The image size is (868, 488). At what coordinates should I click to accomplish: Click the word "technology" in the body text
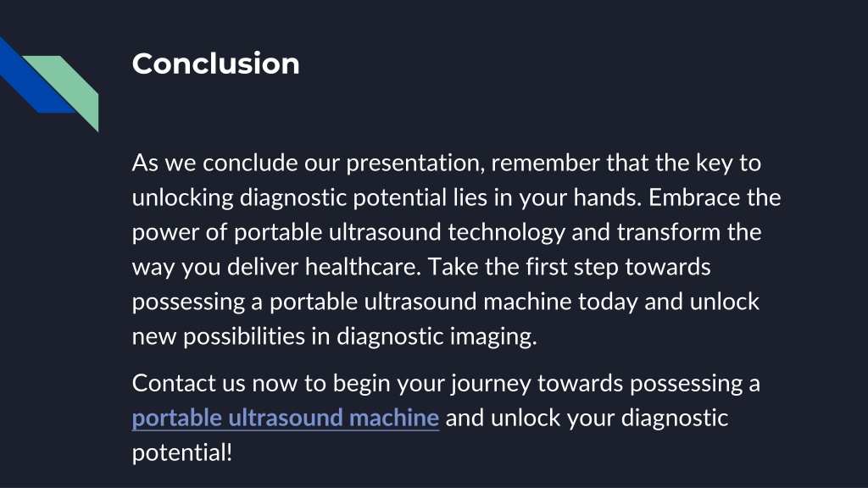[x=507, y=232]
